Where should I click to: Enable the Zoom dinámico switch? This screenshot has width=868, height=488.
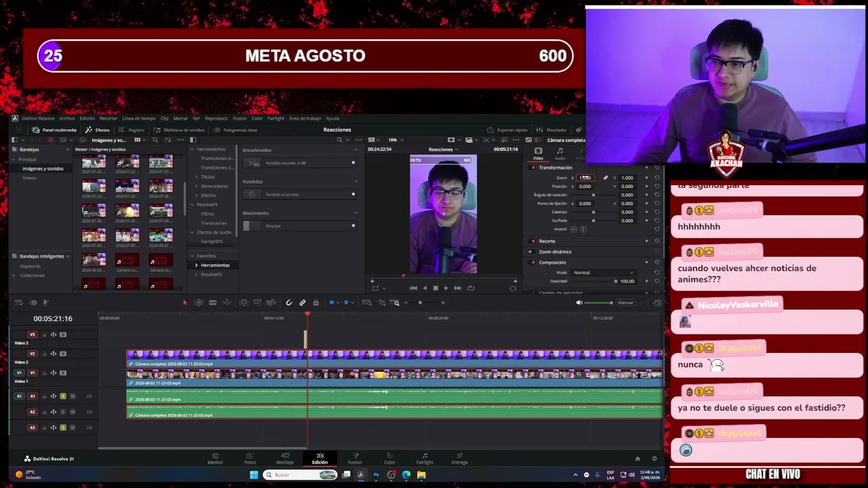point(530,252)
